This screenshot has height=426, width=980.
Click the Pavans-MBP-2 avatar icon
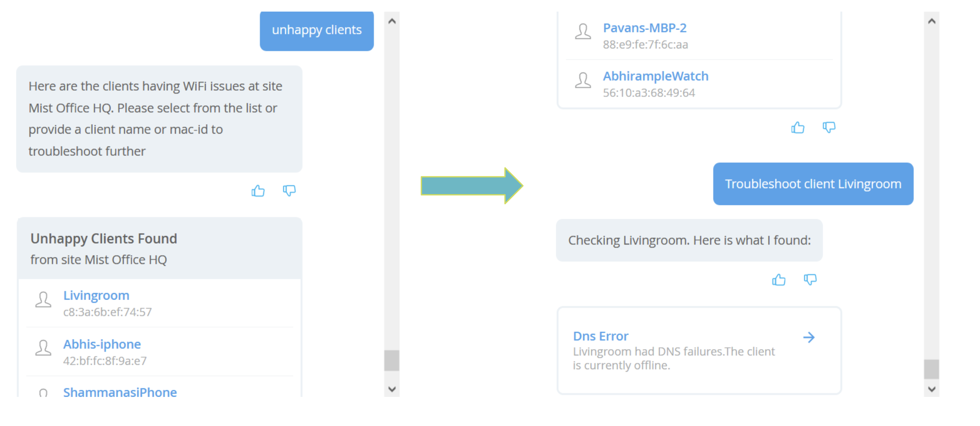click(x=583, y=32)
